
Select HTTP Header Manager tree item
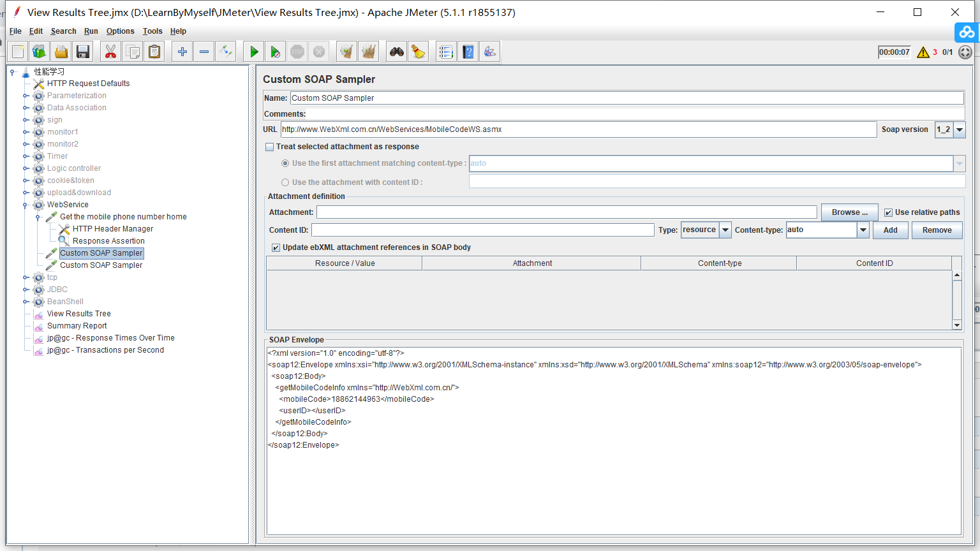point(113,229)
